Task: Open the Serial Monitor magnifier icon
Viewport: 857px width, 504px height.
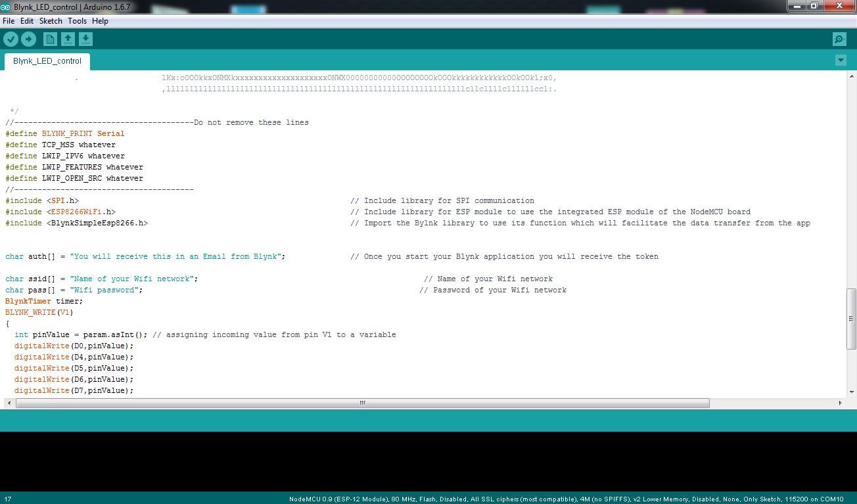Action: point(839,39)
